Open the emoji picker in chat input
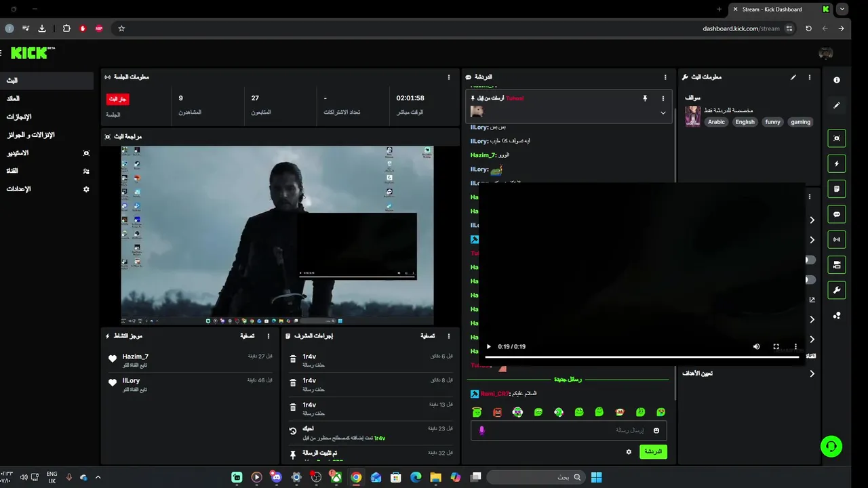The height and width of the screenshot is (488, 868). pos(656,430)
